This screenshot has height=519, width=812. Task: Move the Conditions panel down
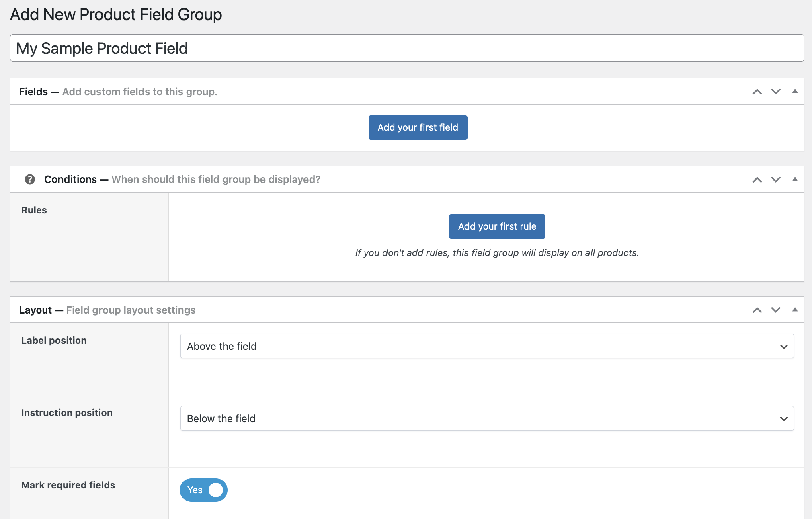[775, 179]
